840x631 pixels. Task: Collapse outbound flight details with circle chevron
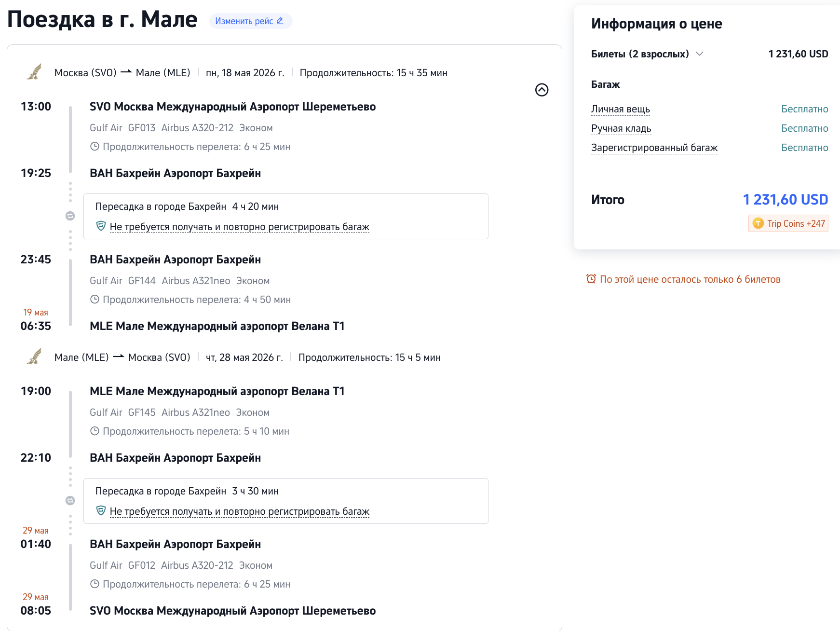(542, 90)
